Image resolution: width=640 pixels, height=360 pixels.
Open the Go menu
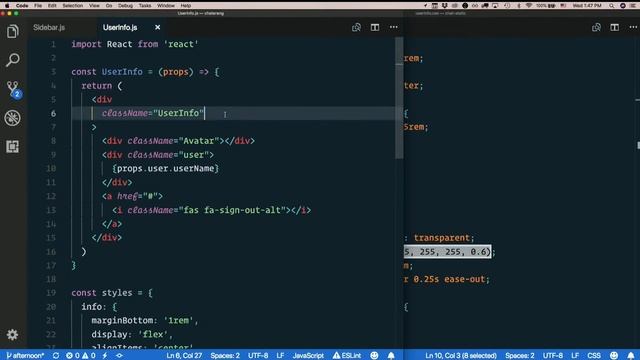click(x=109, y=6)
